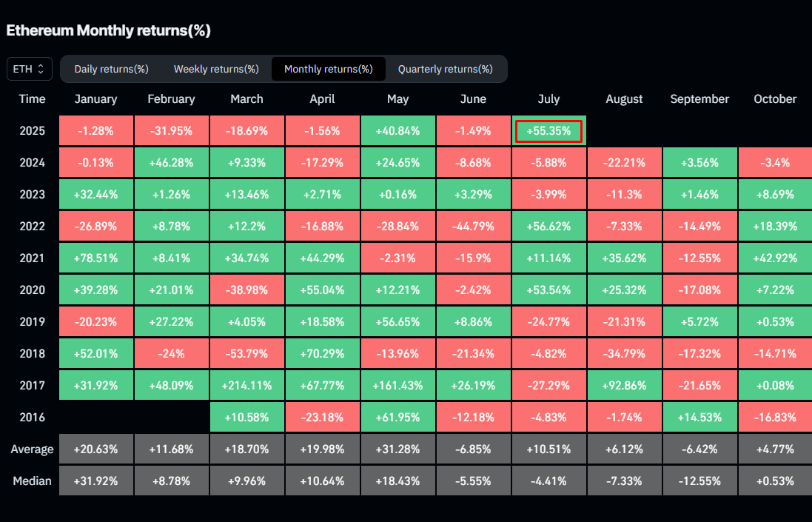Click the +55.04% April 2020 cell
The image size is (812, 522).
(x=322, y=290)
